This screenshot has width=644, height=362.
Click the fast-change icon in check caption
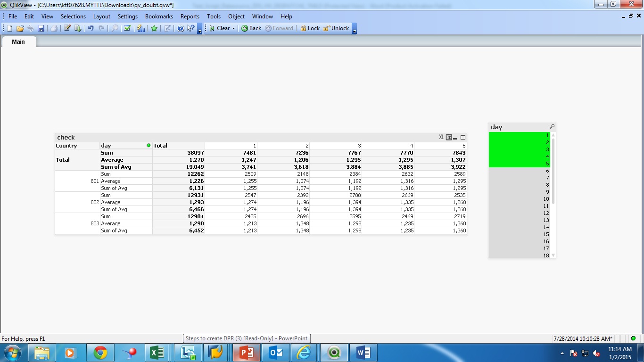[x=449, y=137]
